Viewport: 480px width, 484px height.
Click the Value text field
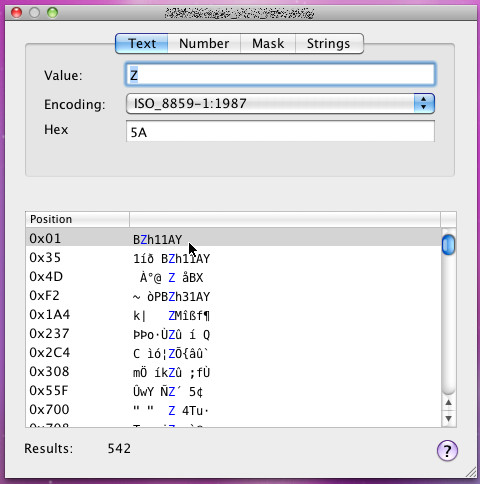coord(280,74)
